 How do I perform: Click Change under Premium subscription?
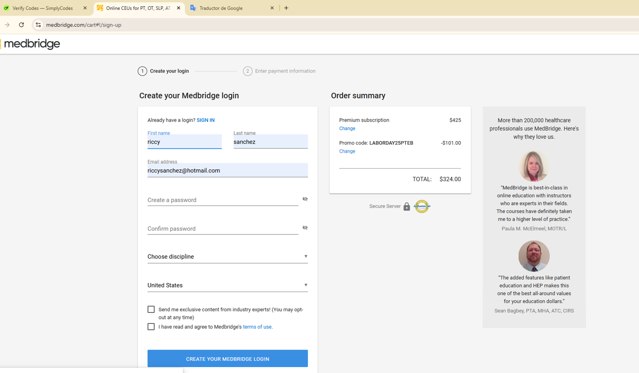347,128
